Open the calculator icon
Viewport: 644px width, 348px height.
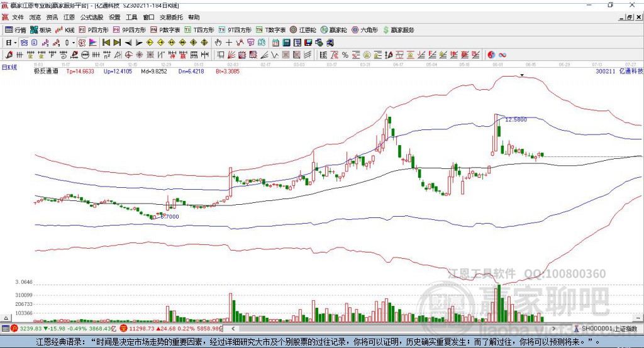[286, 43]
